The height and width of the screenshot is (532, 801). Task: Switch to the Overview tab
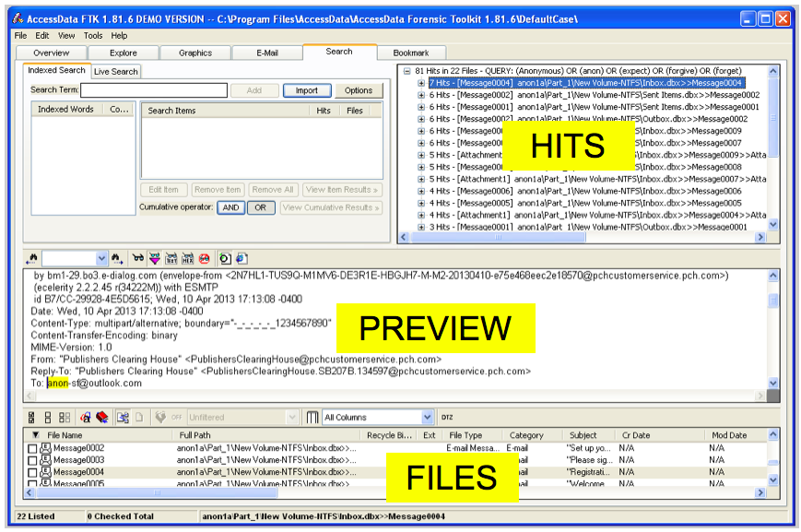coord(51,53)
